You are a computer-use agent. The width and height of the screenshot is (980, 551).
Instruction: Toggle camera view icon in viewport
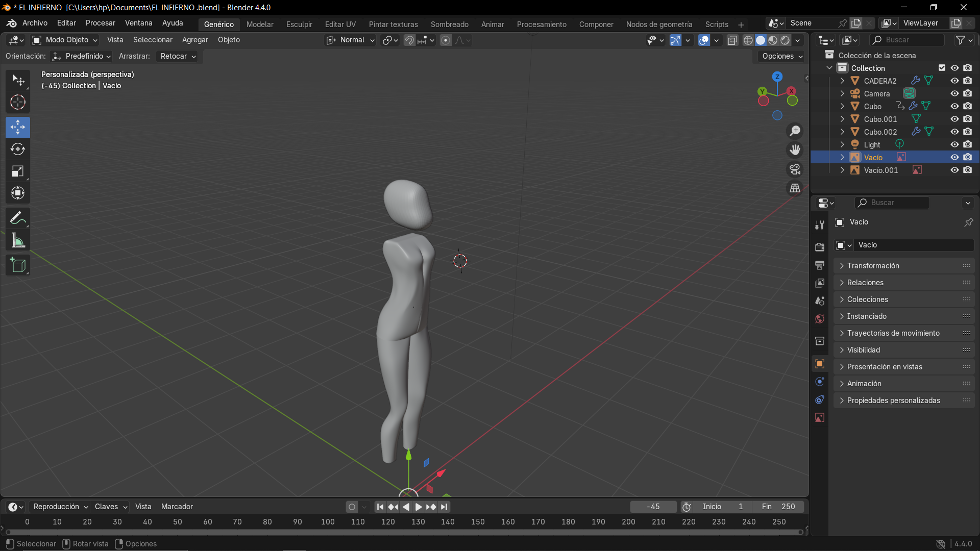click(795, 169)
